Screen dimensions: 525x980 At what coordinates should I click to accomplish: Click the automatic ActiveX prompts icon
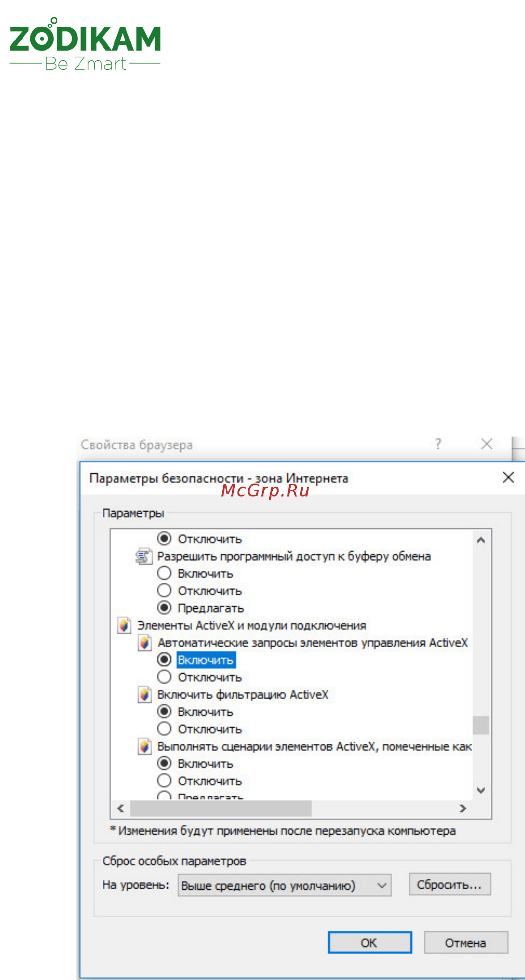coord(144,643)
